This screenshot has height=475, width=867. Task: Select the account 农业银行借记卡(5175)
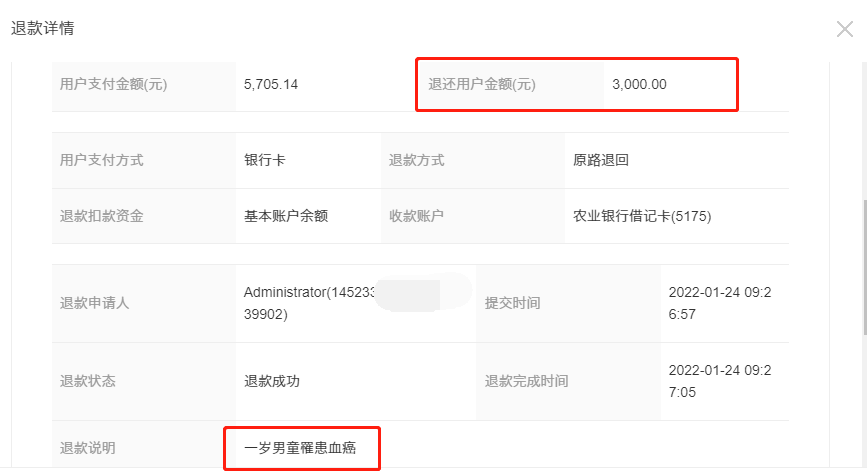tap(642, 216)
